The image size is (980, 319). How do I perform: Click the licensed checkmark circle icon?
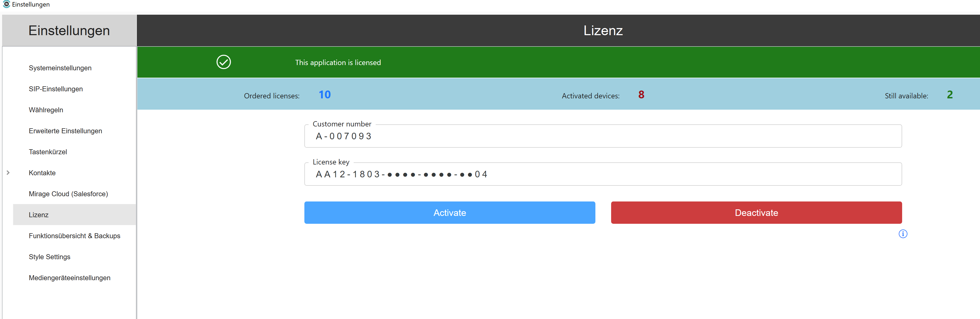click(224, 62)
